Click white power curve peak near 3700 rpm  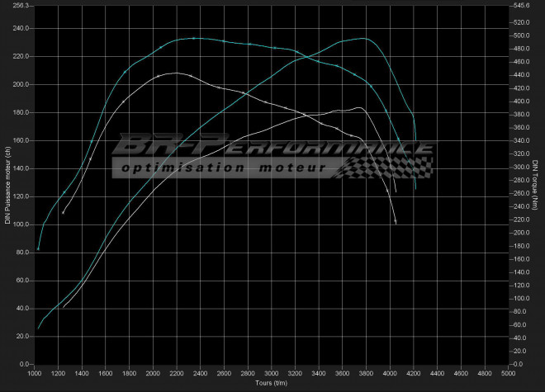[358, 108]
